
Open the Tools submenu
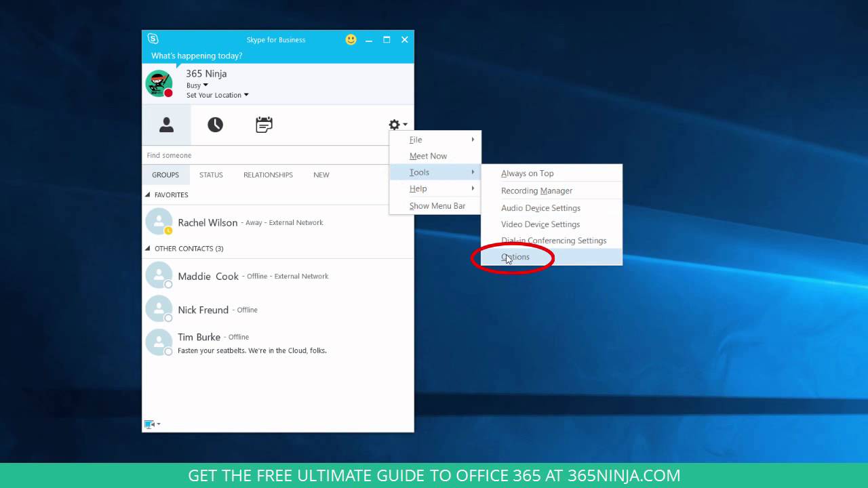(435, 172)
